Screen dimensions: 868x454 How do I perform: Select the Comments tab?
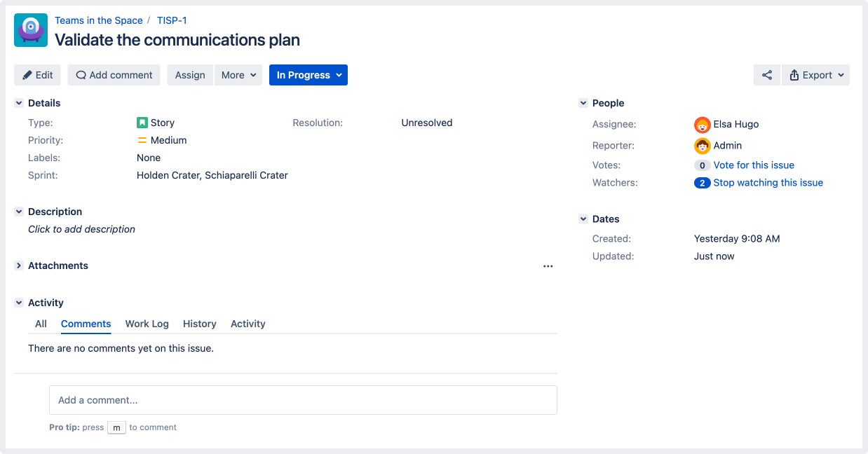click(86, 324)
